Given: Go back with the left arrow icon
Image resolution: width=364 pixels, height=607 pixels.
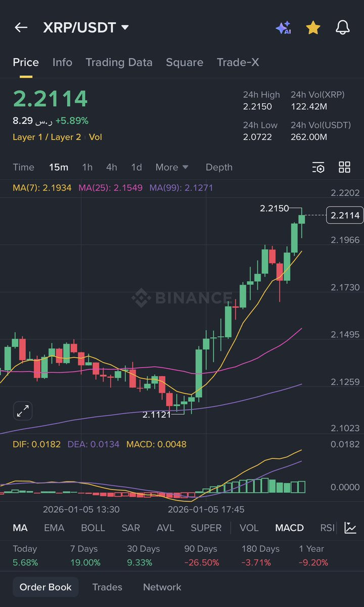Looking at the screenshot, I should tap(21, 27).
